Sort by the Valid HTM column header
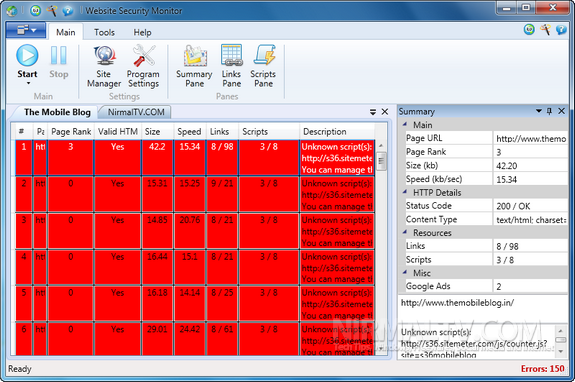575x382 pixels. (x=118, y=132)
